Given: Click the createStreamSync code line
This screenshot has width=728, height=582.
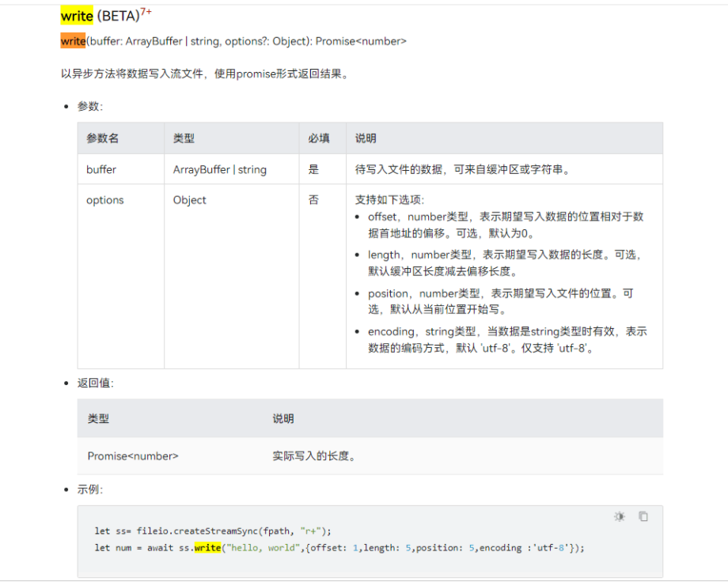Looking at the screenshot, I should click(x=213, y=531).
